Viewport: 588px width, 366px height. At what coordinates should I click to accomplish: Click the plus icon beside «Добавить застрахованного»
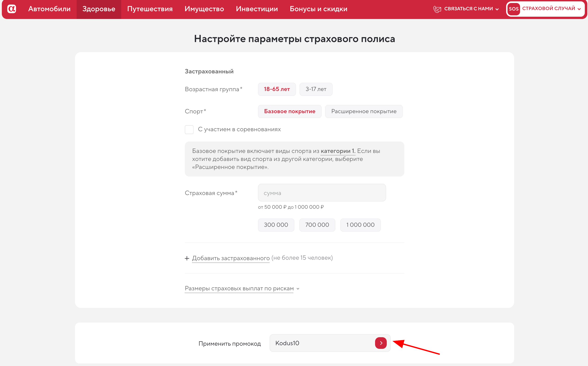coord(187,258)
